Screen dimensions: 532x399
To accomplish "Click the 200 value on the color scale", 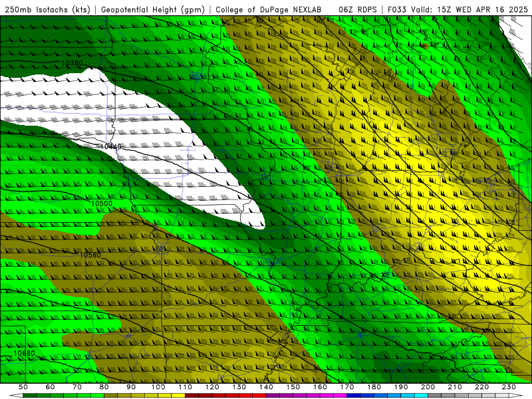I will click(428, 387).
